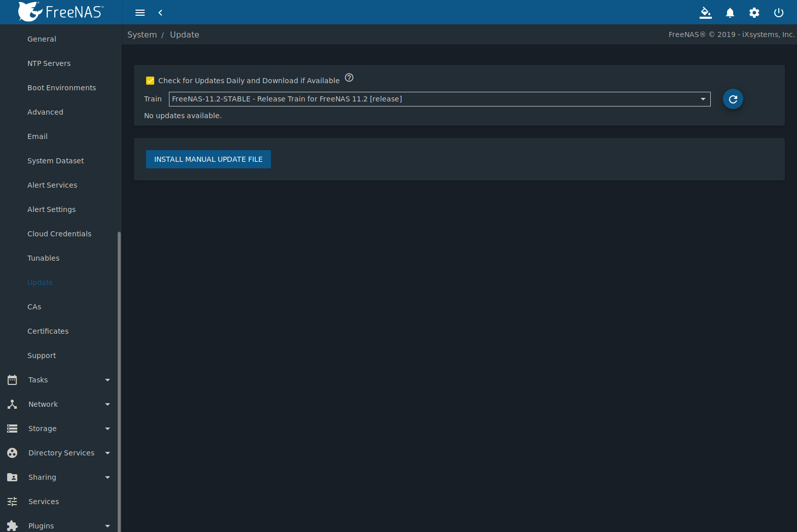797x532 pixels.
Task: Click the Network topology icon
Action: [x=12, y=404]
